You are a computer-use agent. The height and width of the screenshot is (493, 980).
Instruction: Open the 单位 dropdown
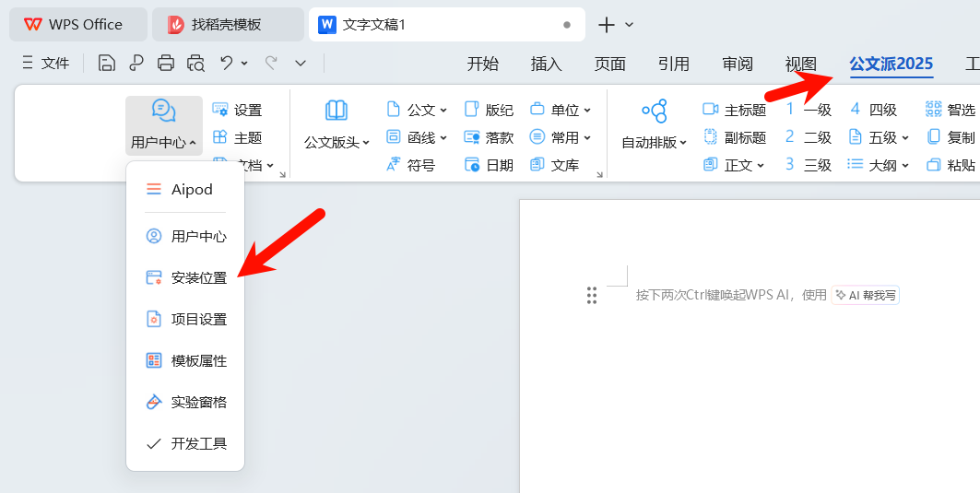[x=561, y=110]
